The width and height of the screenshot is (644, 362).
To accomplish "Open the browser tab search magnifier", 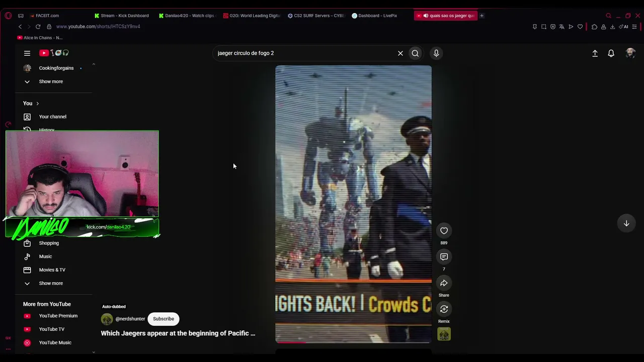I will tap(608, 16).
